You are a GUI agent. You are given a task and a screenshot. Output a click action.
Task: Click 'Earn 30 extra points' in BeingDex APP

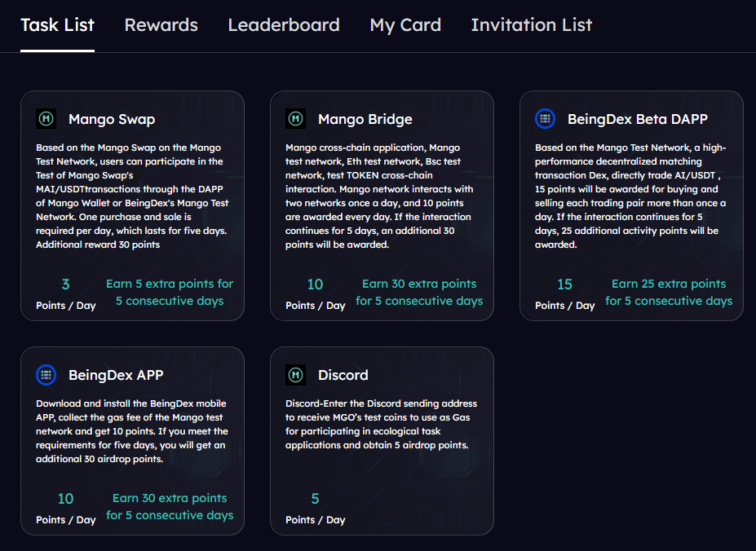click(170, 507)
